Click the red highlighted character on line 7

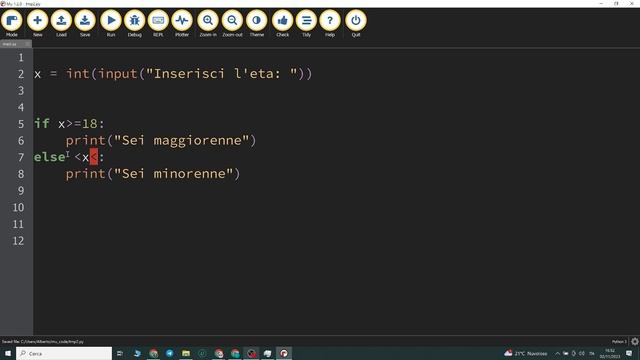click(94, 157)
